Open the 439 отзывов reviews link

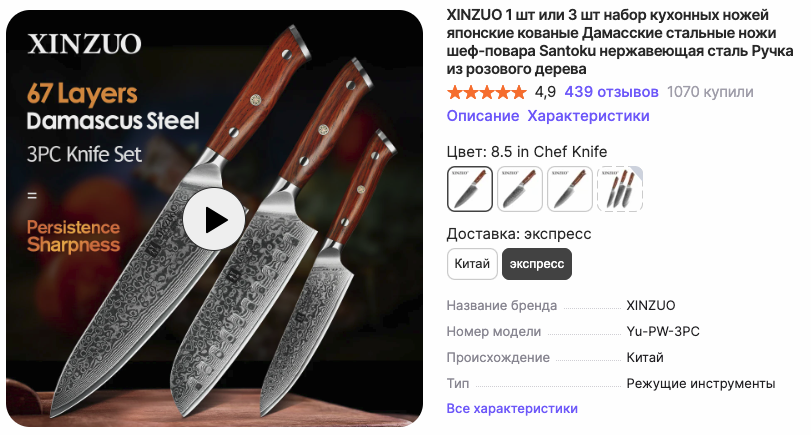[x=611, y=92]
